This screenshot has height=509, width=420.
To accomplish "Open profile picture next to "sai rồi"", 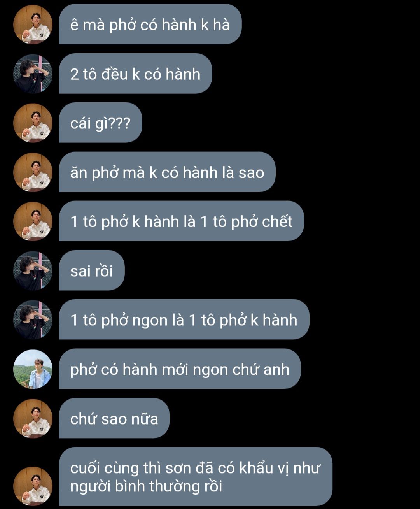I will [33, 271].
